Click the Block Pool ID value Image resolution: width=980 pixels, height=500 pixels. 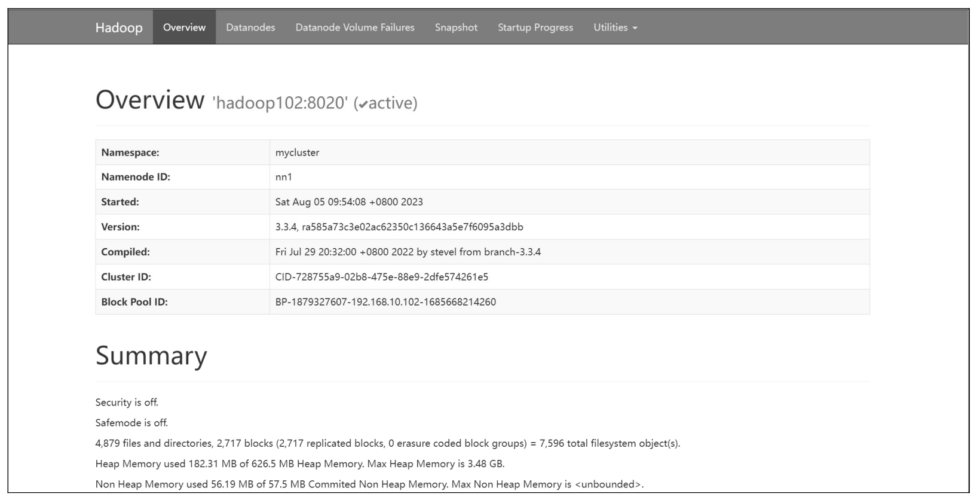[385, 302]
